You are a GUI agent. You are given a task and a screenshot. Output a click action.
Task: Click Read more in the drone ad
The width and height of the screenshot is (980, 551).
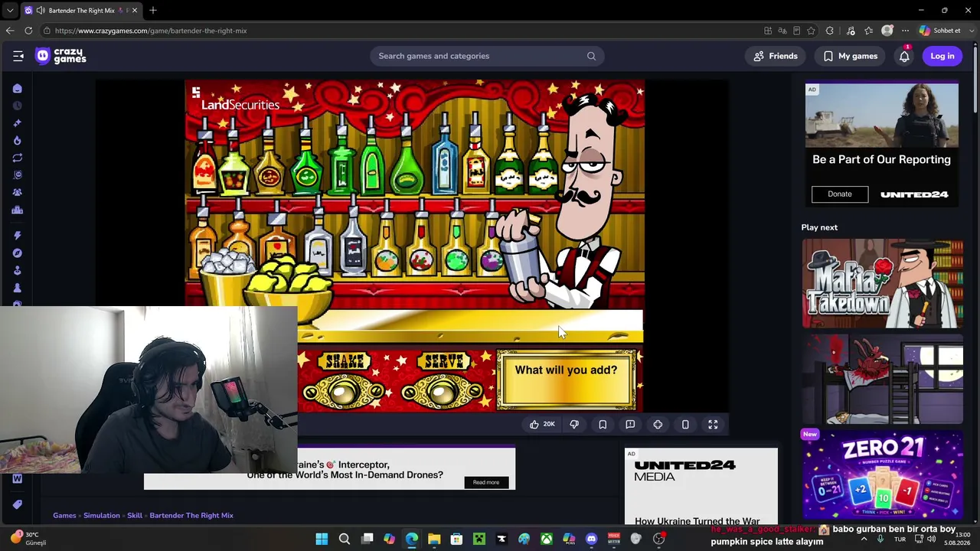click(485, 482)
